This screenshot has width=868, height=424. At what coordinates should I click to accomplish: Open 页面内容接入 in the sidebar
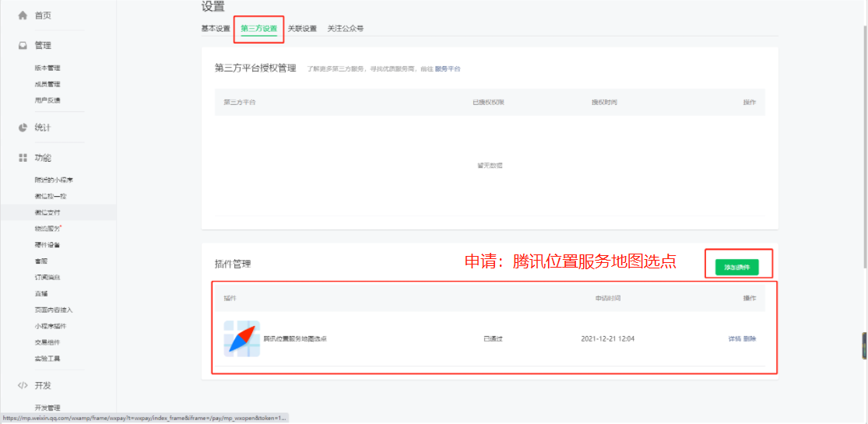pos(54,310)
